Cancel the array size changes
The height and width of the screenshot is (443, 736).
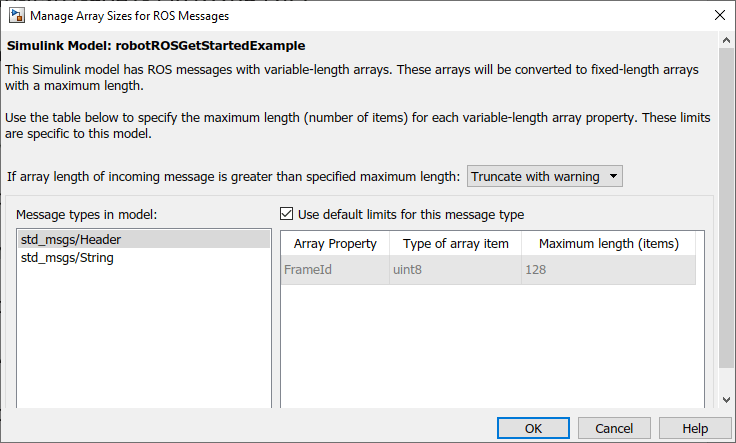click(614, 428)
